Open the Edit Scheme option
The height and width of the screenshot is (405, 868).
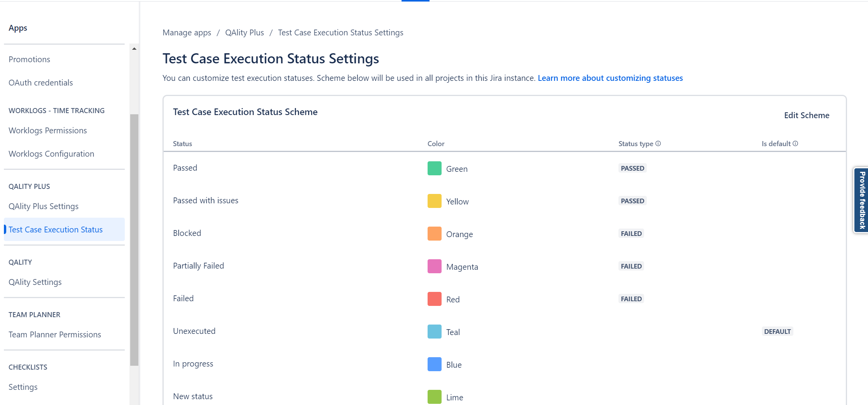pos(807,115)
